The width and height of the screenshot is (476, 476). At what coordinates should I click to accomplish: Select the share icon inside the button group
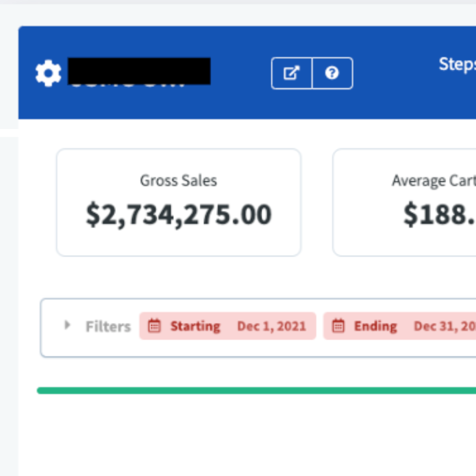(292, 72)
